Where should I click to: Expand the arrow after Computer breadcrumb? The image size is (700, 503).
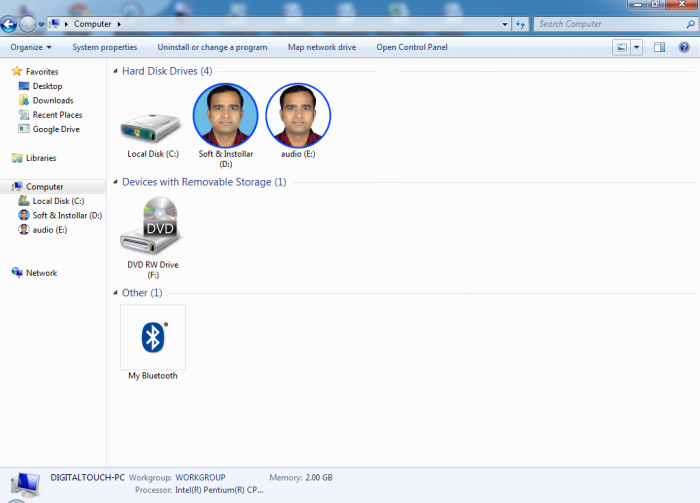(119, 24)
